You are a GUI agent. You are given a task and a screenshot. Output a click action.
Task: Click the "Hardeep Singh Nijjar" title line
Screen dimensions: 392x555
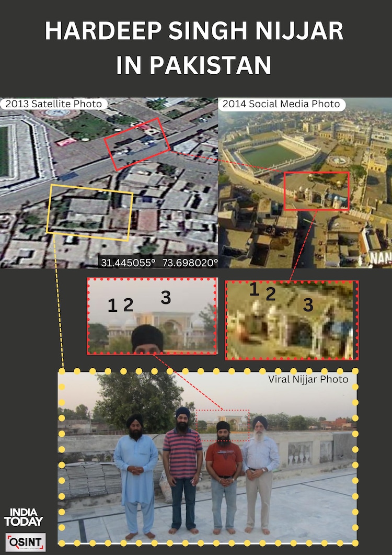click(194, 32)
